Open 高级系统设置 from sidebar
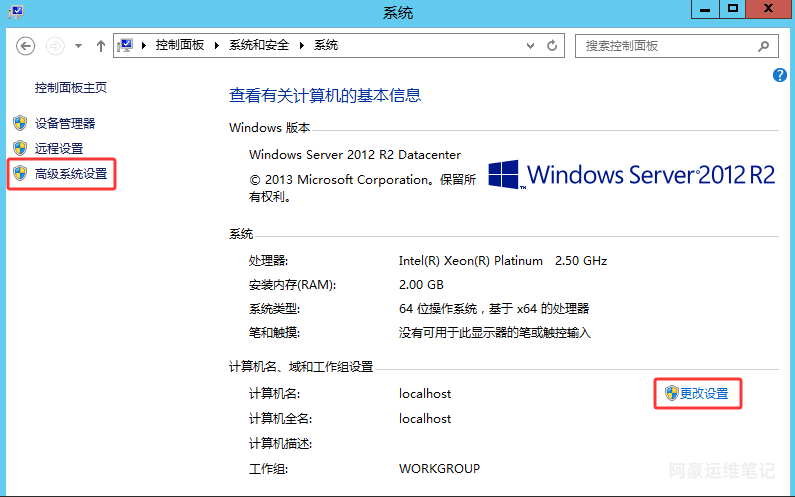 [x=71, y=174]
